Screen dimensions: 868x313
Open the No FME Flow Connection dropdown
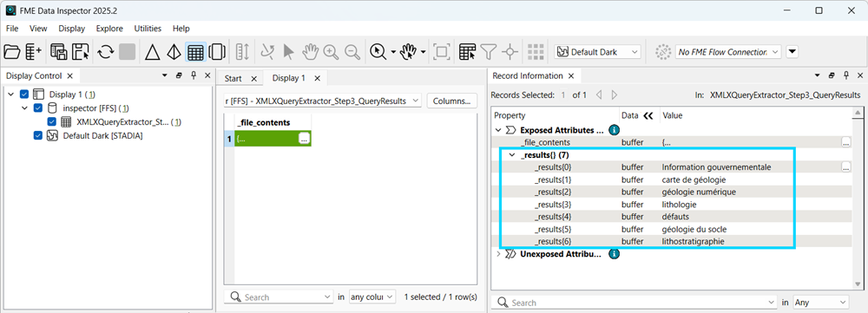click(x=728, y=52)
